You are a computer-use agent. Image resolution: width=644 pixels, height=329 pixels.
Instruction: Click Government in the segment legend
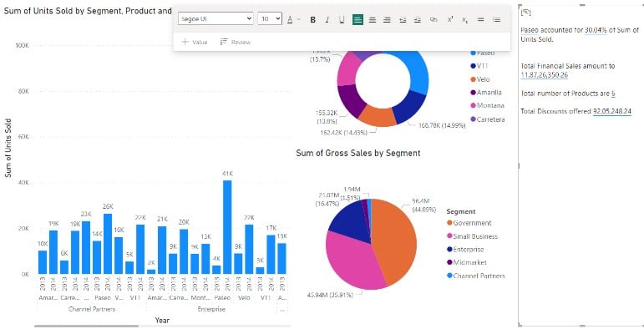[x=469, y=223]
